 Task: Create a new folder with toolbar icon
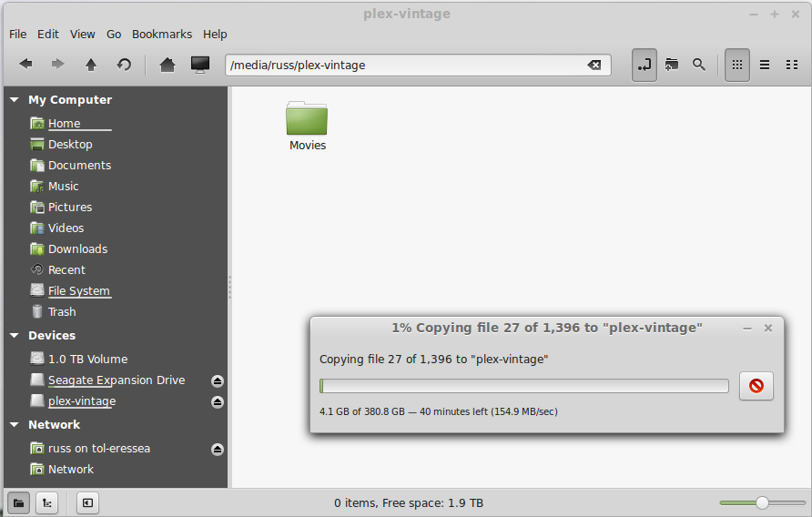(x=672, y=65)
